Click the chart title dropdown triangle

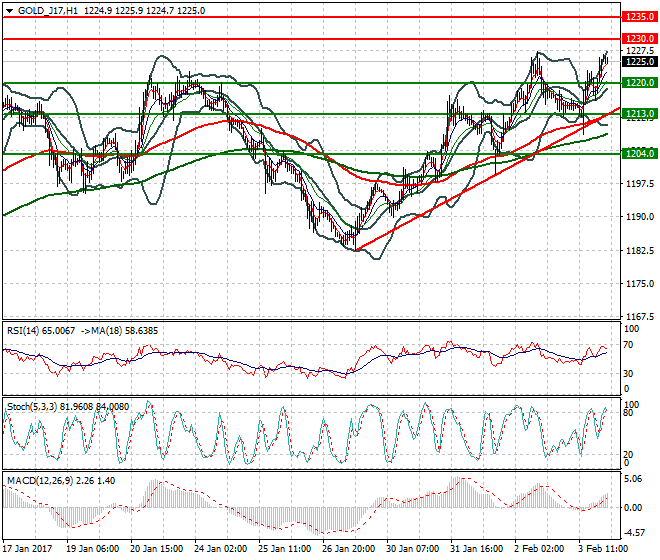click(9, 11)
